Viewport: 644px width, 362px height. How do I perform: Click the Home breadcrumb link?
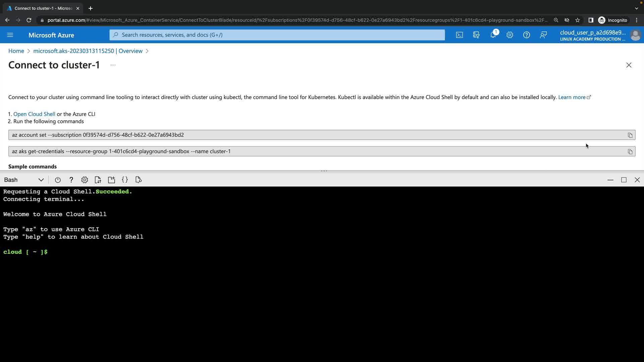point(16,51)
